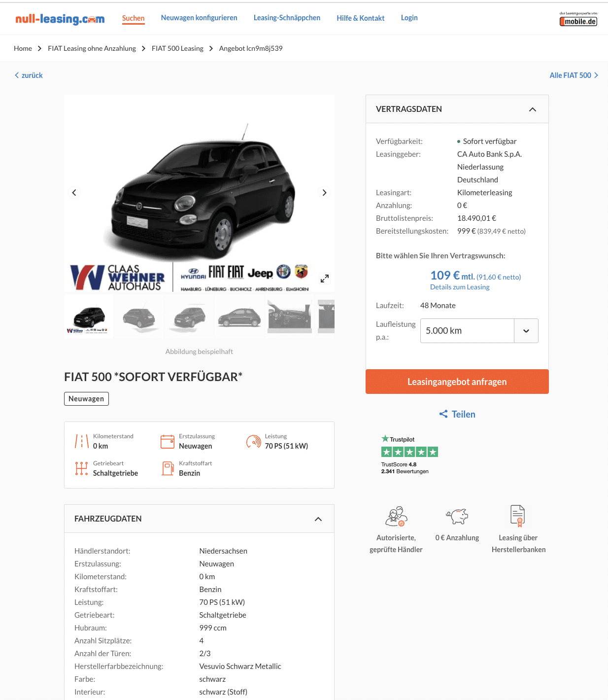Collapse the VERTRAGSDATEN section
This screenshot has width=608, height=700.
click(x=533, y=109)
